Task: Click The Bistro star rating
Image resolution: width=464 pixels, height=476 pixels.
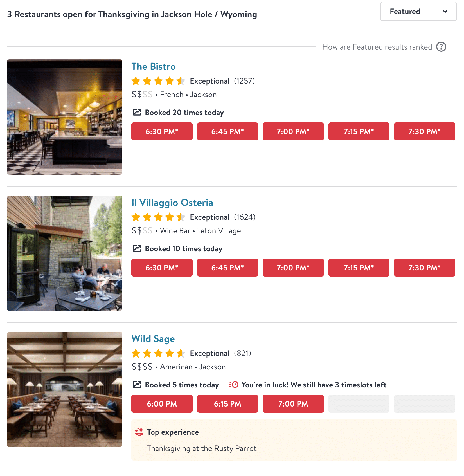Action: [158, 81]
